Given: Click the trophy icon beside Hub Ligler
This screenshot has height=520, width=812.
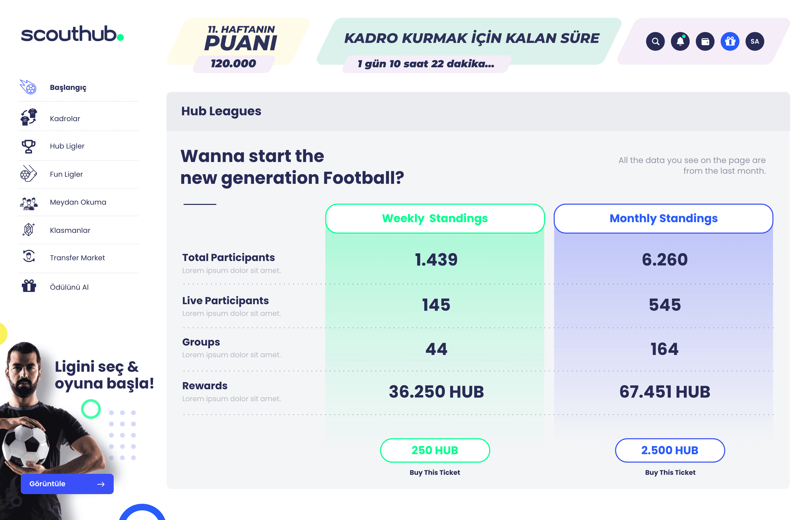Looking at the screenshot, I should (x=28, y=146).
